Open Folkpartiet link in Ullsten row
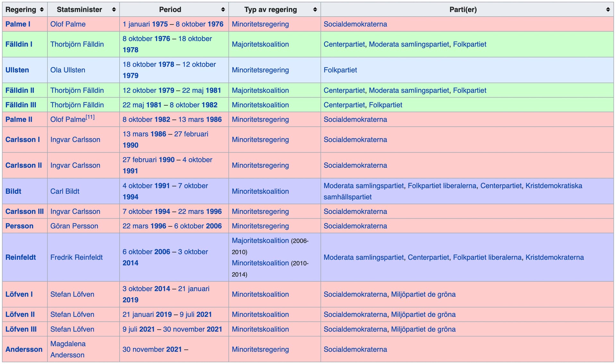 [340, 70]
